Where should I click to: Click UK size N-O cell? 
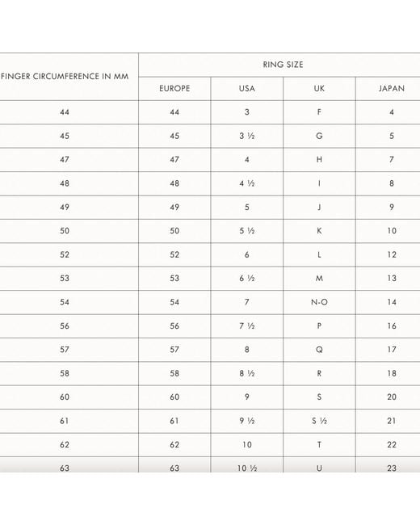pyautogui.click(x=319, y=302)
